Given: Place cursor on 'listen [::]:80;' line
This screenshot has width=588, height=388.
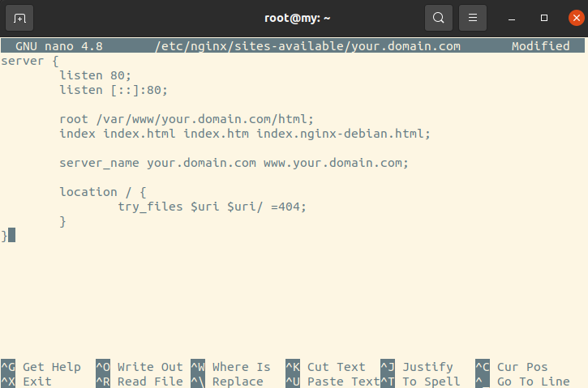Looking at the screenshot, I should (114, 90).
